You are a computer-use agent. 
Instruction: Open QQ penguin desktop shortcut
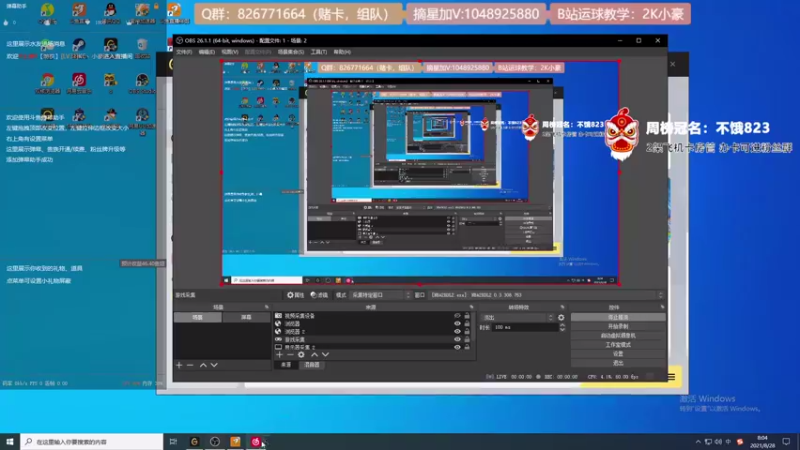click(110, 11)
